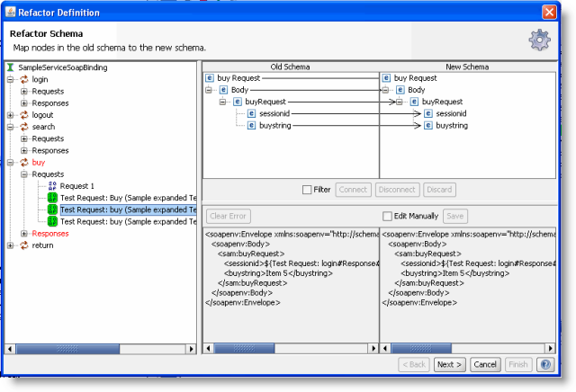Expand Responses under login
Screen dimensions: 576x392
tap(24, 103)
